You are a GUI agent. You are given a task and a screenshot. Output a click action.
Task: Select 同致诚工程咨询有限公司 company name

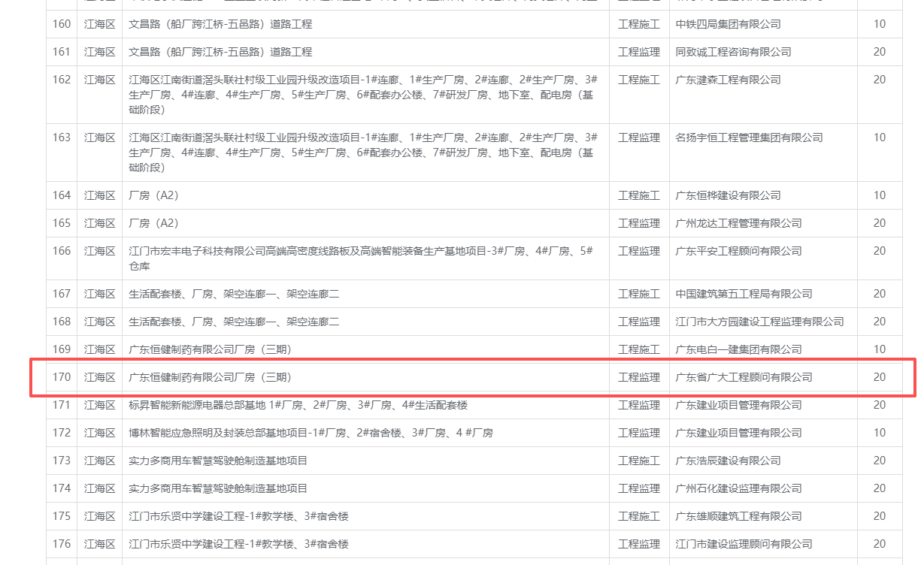point(733,52)
